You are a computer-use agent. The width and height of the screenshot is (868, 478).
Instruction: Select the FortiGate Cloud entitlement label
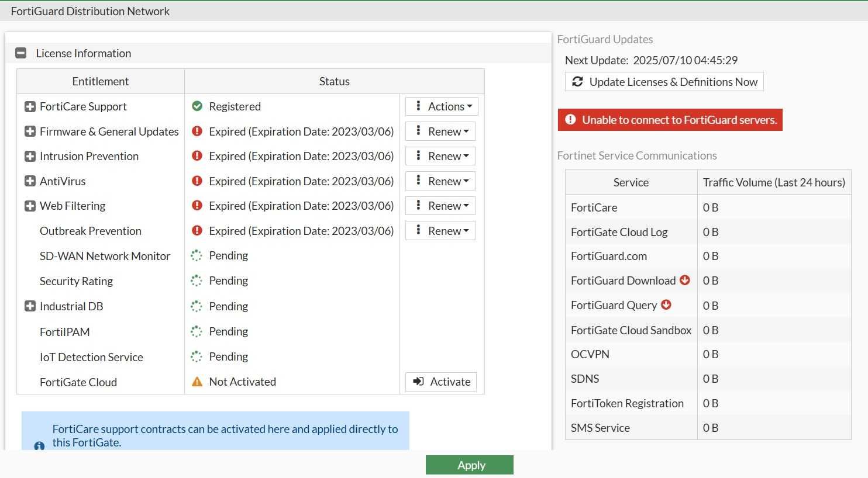coord(78,382)
